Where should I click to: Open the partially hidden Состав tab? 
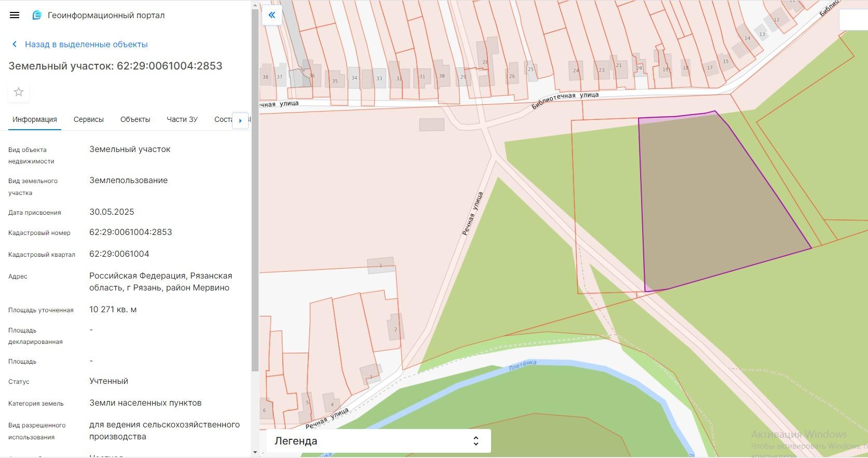pos(223,119)
